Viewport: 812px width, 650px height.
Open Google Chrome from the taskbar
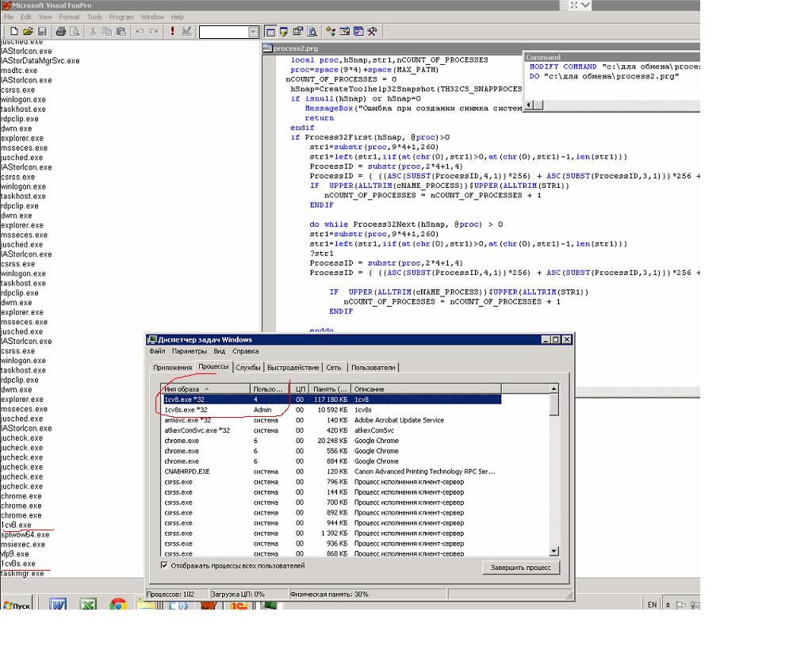pyautogui.click(x=118, y=606)
